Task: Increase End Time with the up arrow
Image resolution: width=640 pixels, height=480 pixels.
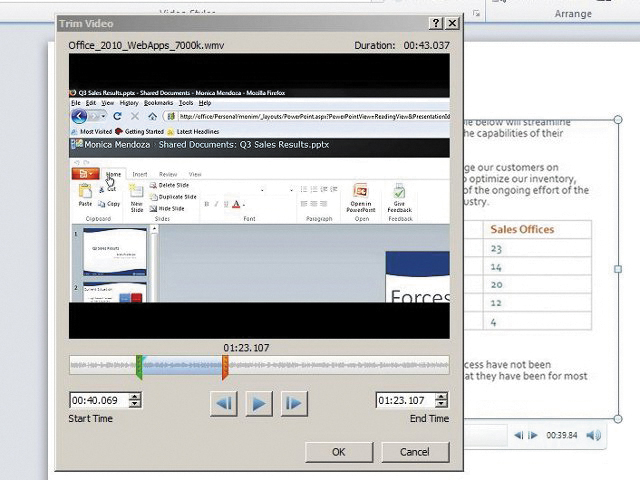Action: (441, 396)
